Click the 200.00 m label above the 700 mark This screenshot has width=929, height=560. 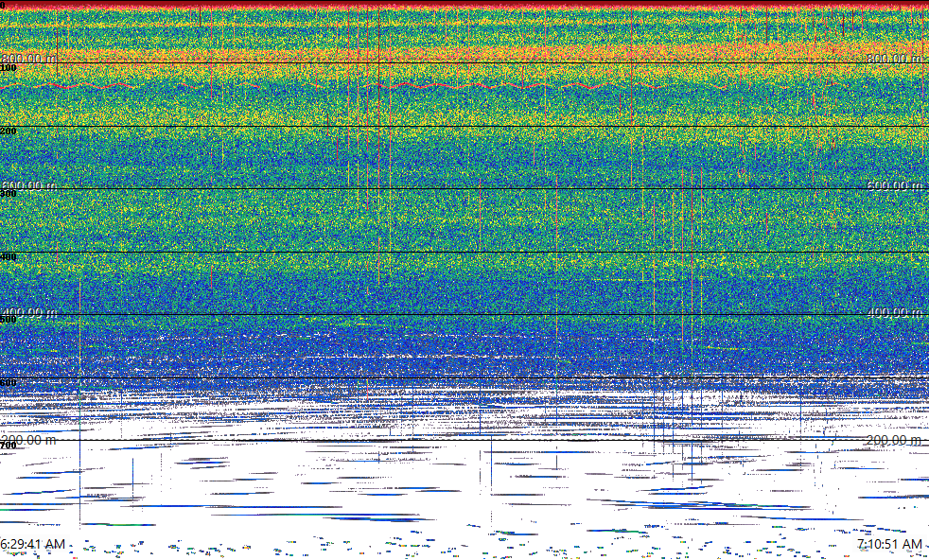29,440
